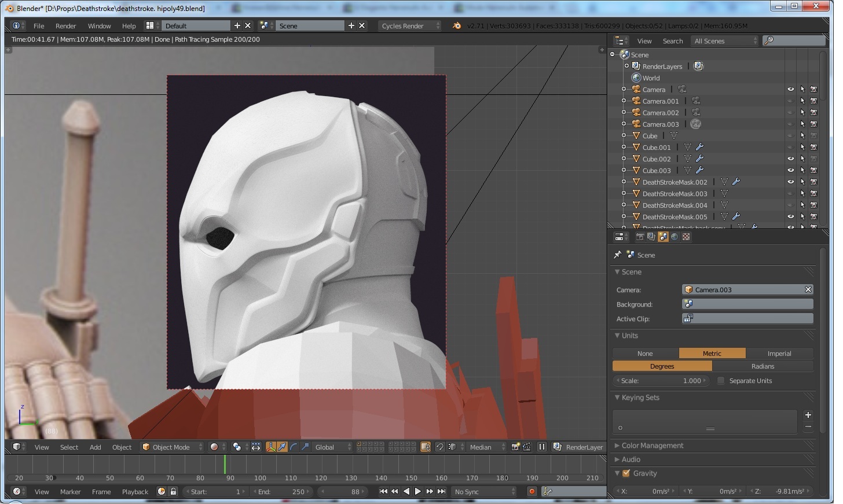Toggle visibility of DeathStrokeMask.005

790,216
